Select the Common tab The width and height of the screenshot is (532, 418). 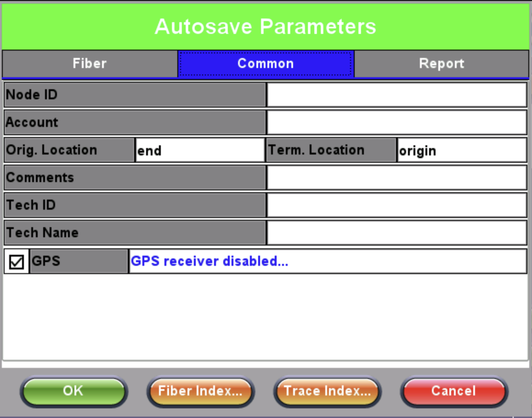(266, 63)
